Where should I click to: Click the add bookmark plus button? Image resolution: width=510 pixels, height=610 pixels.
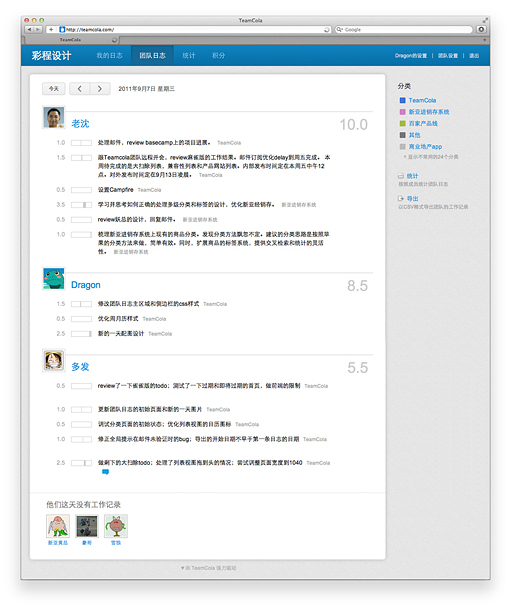pyautogui.click(x=51, y=30)
